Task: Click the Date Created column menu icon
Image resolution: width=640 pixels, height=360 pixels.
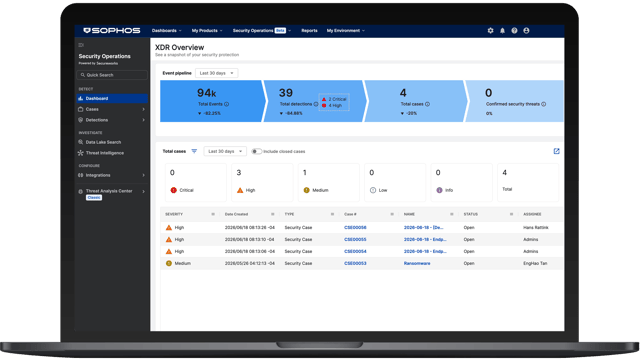Action: tap(273, 214)
